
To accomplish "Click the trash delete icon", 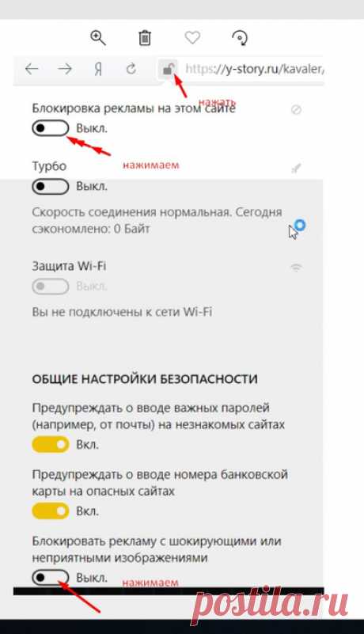I will coord(145,38).
